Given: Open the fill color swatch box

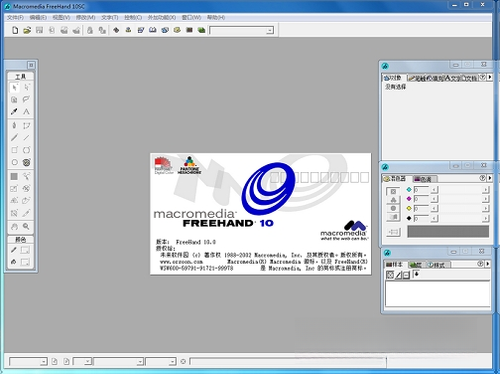Looking at the screenshot, I should coord(25,262).
